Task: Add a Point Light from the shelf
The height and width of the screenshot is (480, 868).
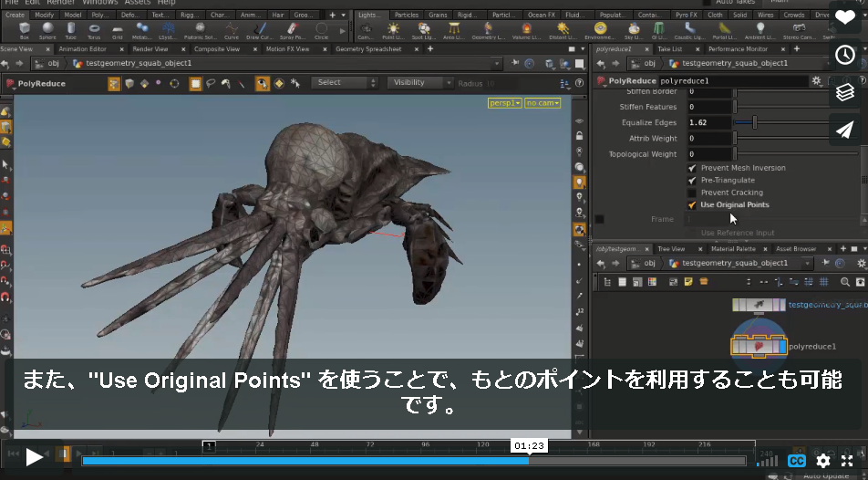Action: pyautogui.click(x=393, y=30)
